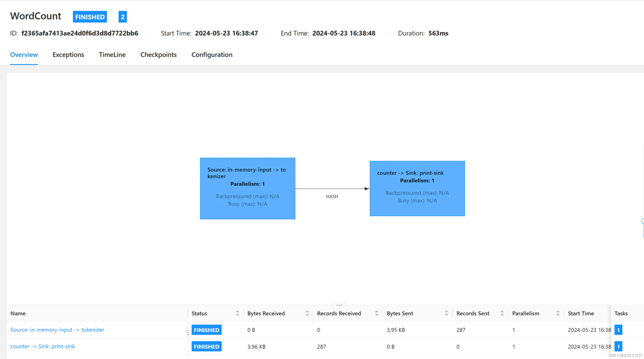Select the Source in-memory-input graph node
644x359 pixels.
pyautogui.click(x=247, y=188)
